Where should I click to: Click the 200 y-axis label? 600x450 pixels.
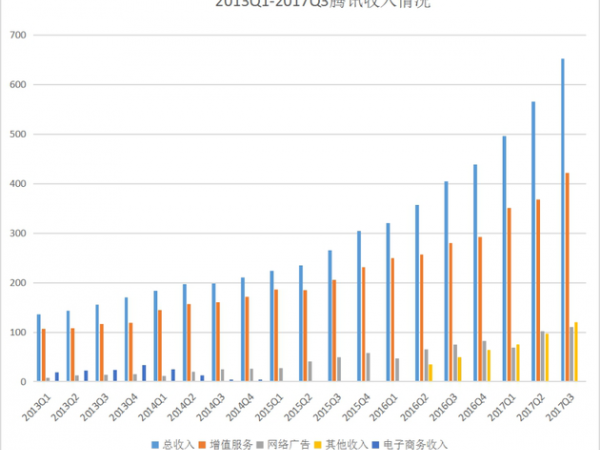18,283
